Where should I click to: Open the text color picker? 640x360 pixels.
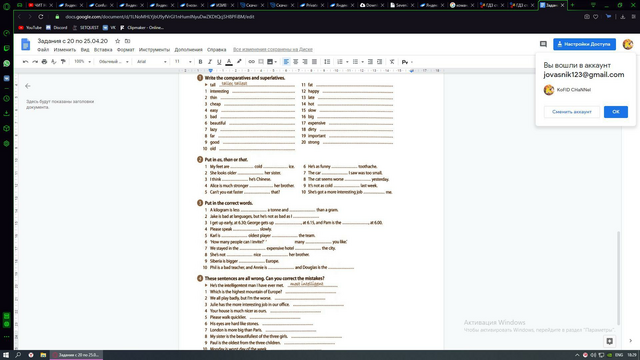[229, 62]
